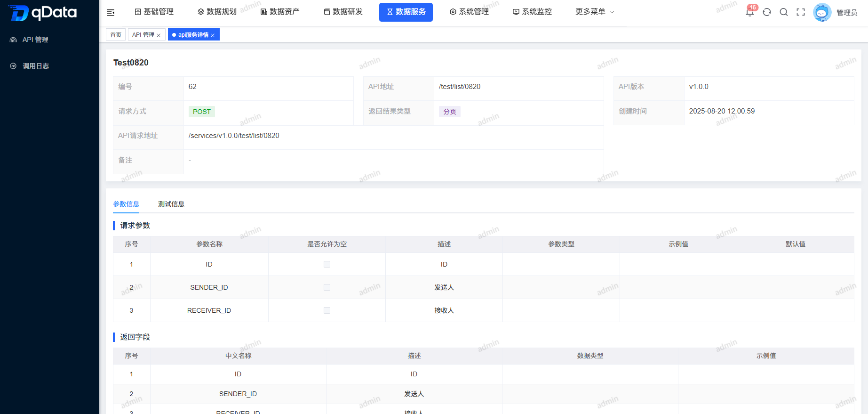The width and height of the screenshot is (868, 414).
Task: Close the api服务详情 tab
Action: (213, 35)
